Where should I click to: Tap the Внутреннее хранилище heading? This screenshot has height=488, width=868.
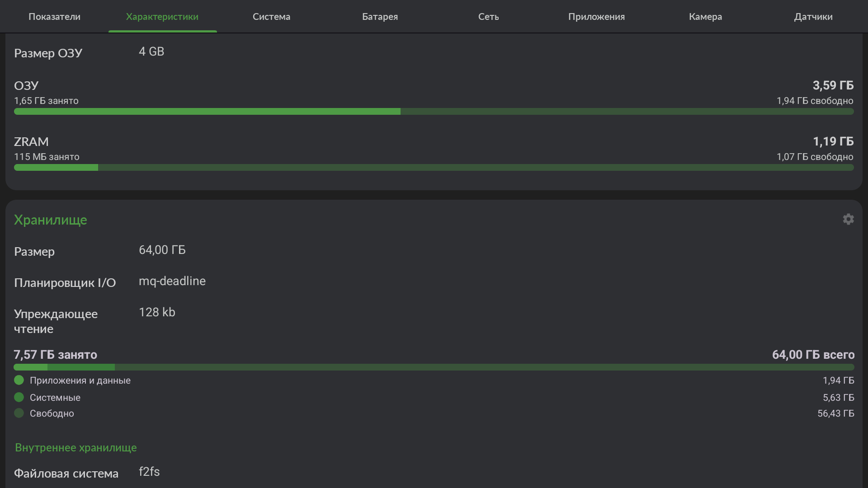pyautogui.click(x=76, y=448)
